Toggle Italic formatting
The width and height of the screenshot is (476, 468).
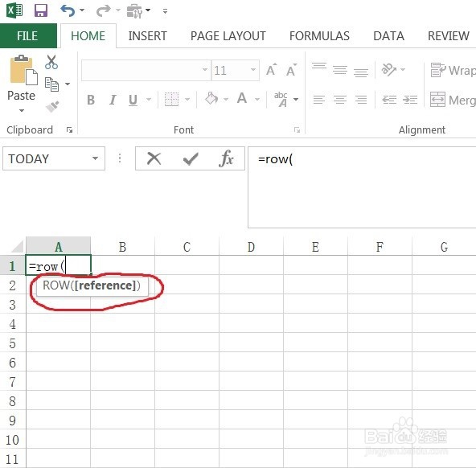tap(113, 100)
